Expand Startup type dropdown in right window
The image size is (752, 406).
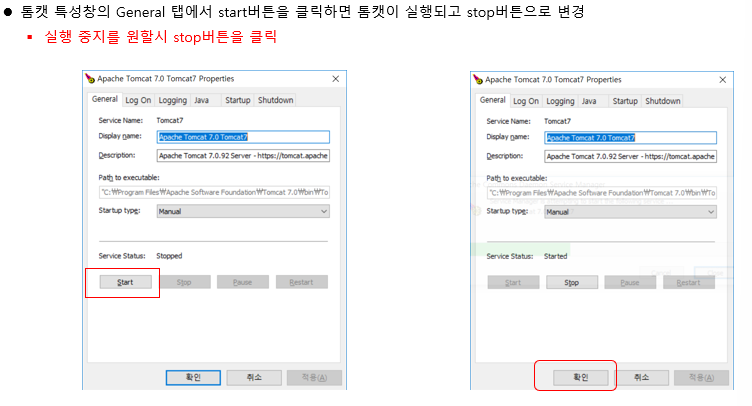coord(631,212)
